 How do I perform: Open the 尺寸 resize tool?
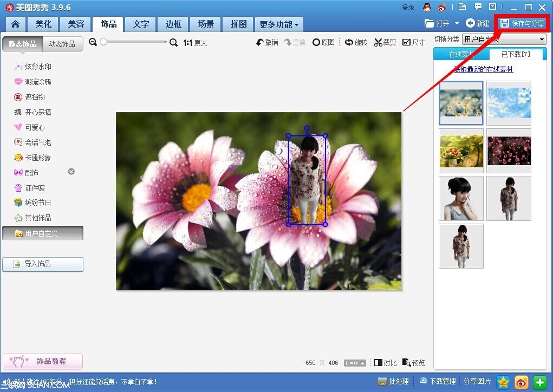413,42
